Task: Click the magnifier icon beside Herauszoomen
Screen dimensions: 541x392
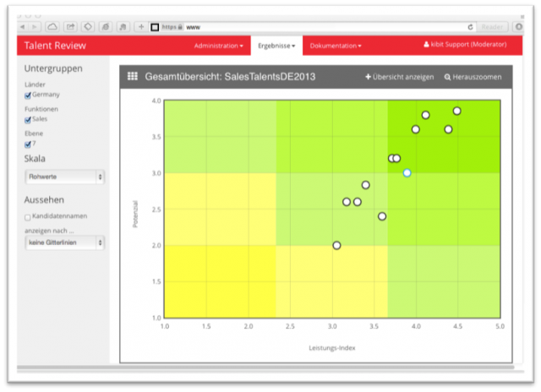Action: click(x=447, y=77)
